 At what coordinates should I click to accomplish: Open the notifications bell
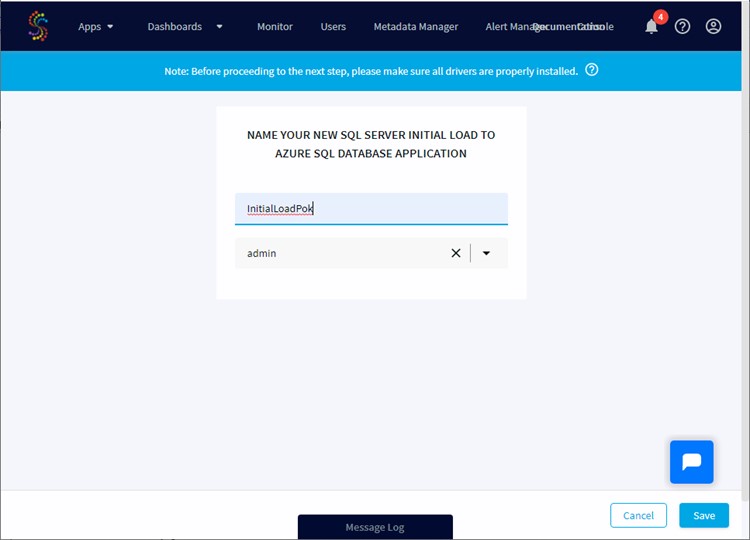pyautogui.click(x=651, y=26)
